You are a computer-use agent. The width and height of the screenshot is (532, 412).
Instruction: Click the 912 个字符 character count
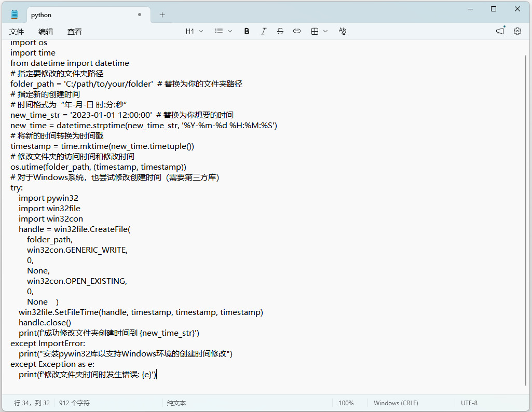click(74, 403)
